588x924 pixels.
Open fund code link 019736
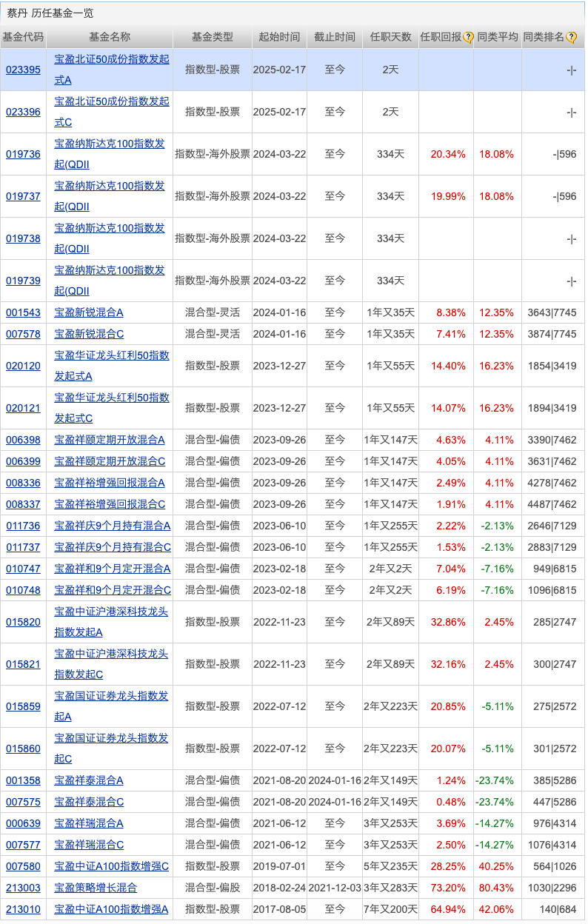tap(23, 154)
